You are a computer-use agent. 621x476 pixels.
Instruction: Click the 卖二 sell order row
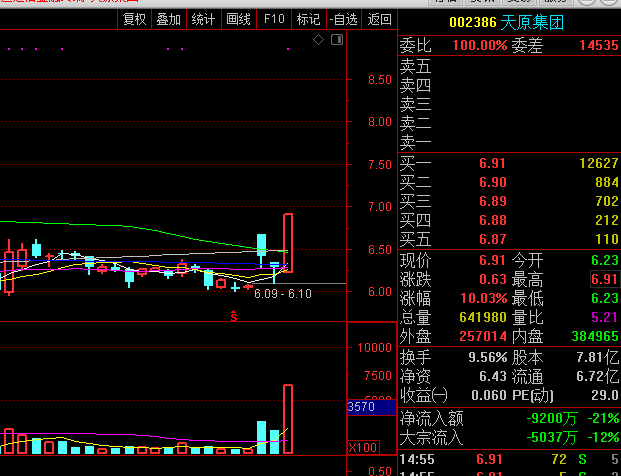point(509,123)
